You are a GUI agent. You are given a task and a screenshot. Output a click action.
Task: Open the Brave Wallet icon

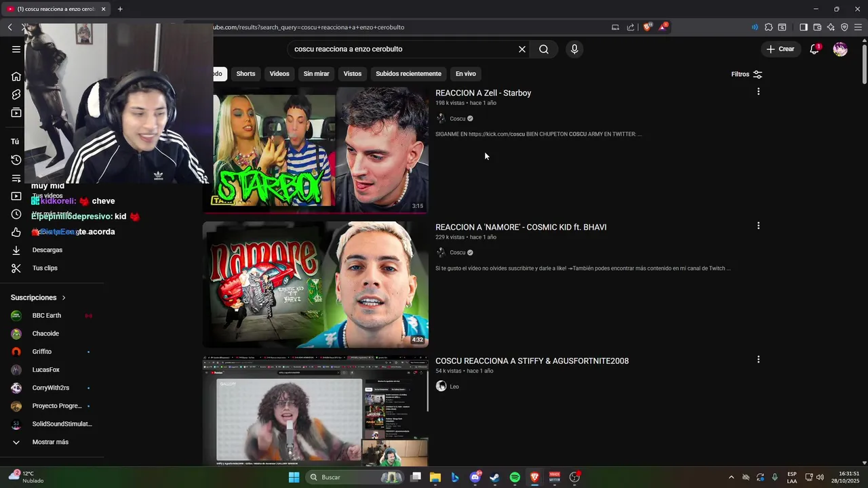pos(817,27)
